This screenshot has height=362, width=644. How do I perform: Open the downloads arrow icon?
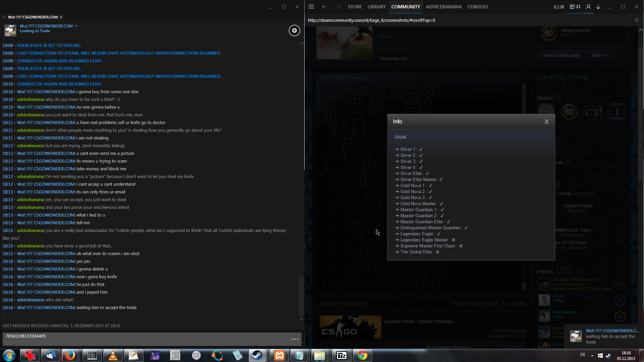(598, 7)
